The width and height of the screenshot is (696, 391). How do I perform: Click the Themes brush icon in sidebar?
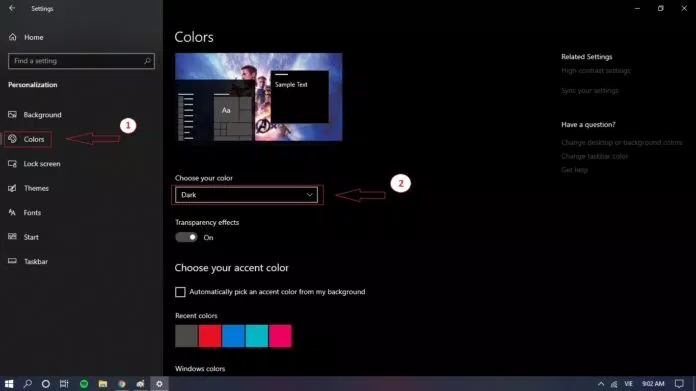pyautogui.click(x=12, y=188)
